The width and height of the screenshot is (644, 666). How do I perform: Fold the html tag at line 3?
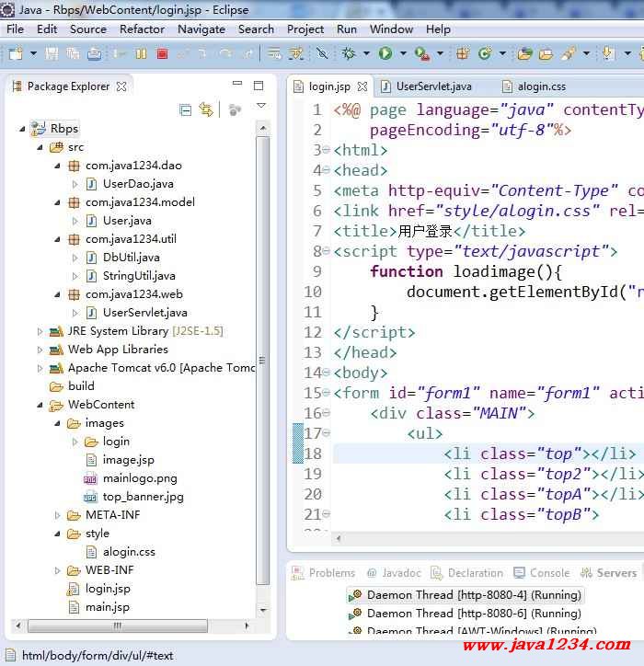(326, 150)
